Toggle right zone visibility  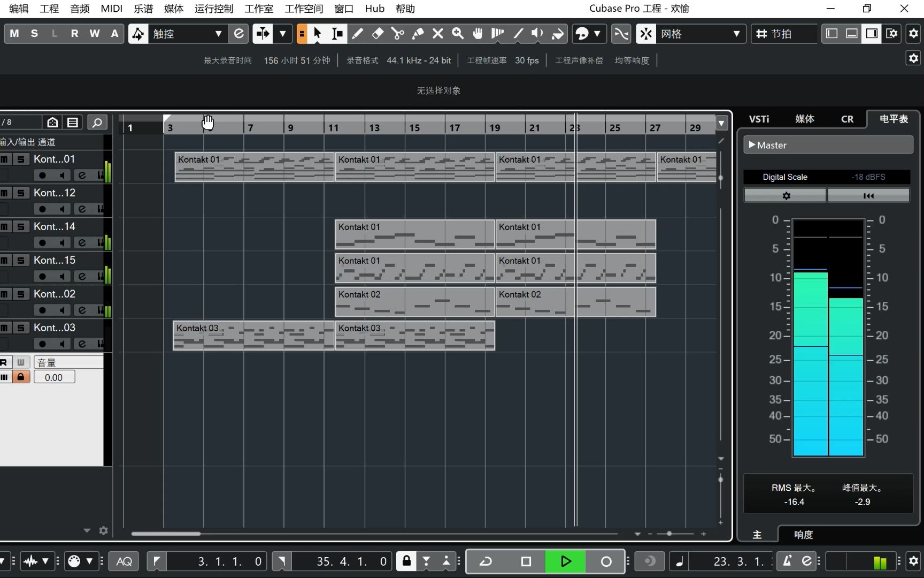coord(872,34)
